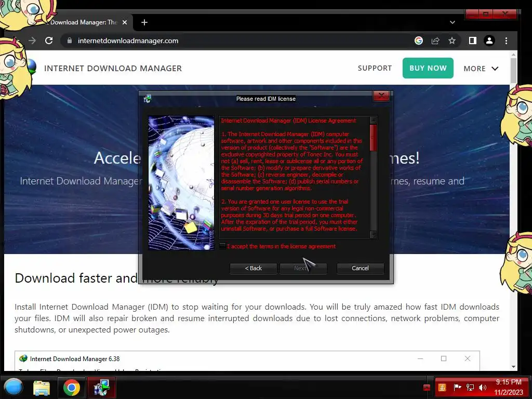Click page scrollbar down arrow
Screen dimensions: 532x399
[x=513, y=367]
